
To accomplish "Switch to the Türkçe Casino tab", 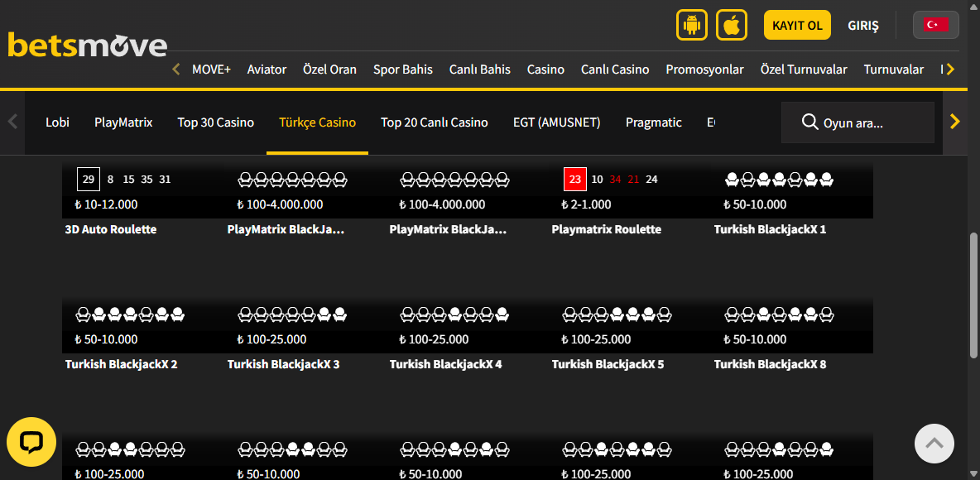I will click(x=317, y=122).
